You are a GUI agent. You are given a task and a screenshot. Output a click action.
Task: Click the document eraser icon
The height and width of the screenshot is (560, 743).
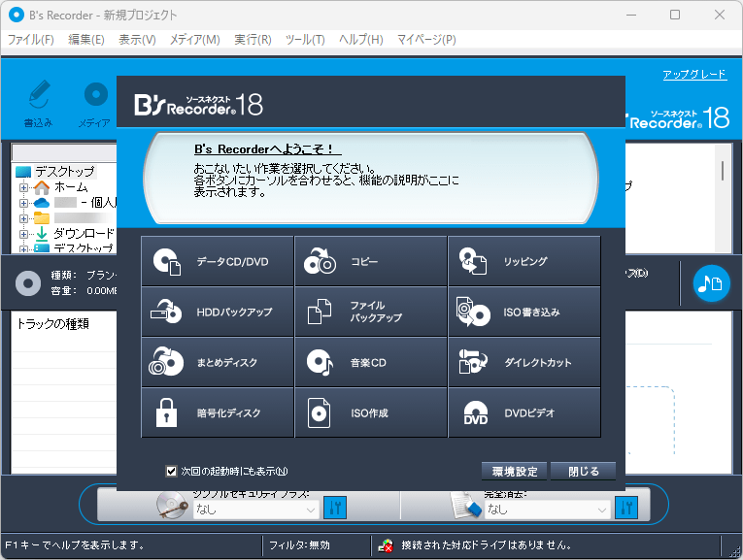click(466, 506)
